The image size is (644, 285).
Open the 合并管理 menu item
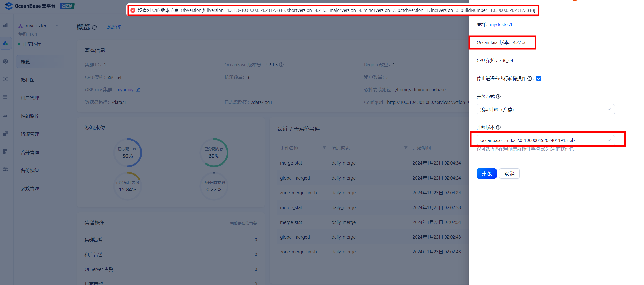30,152
